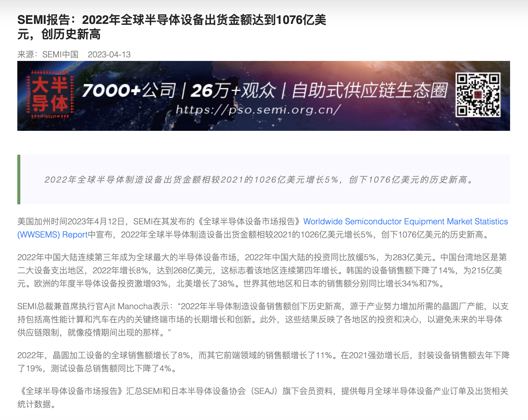Click the red 大半导体 logo in the banner
Screen dimensions: 528x420
(x=50, y=94)
